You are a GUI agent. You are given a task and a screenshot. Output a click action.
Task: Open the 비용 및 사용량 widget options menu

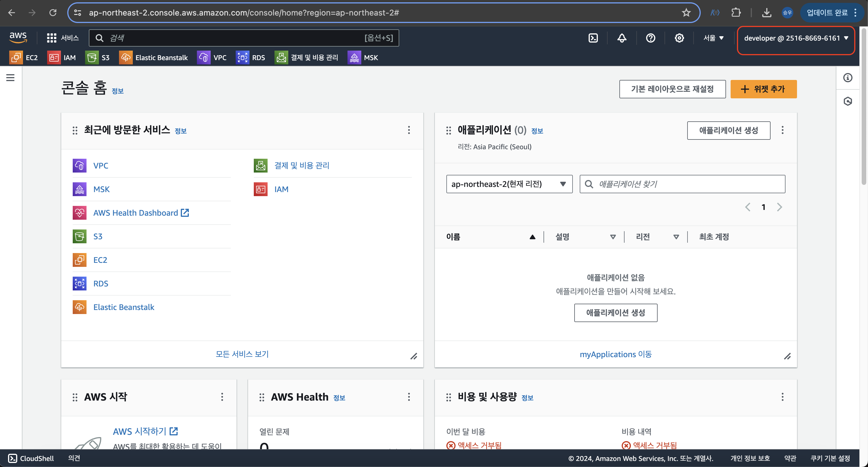click(782, 397)
